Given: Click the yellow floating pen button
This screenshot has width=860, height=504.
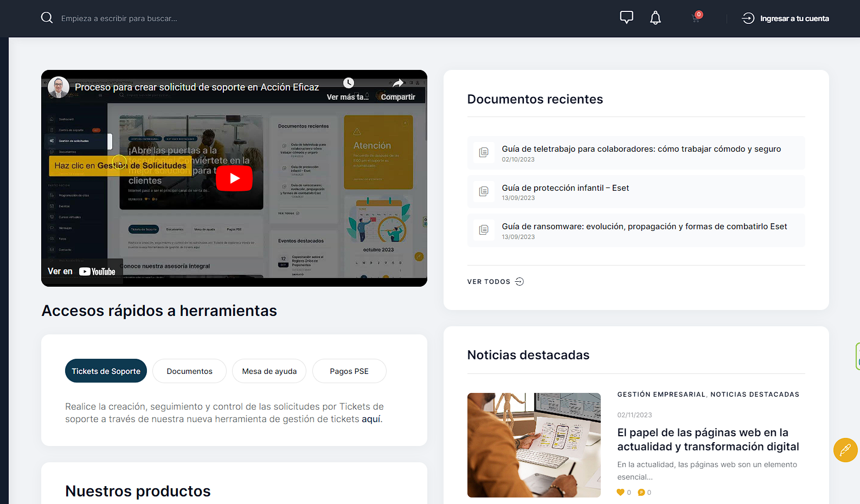Looking at the screenshot, I should point(845,450).
